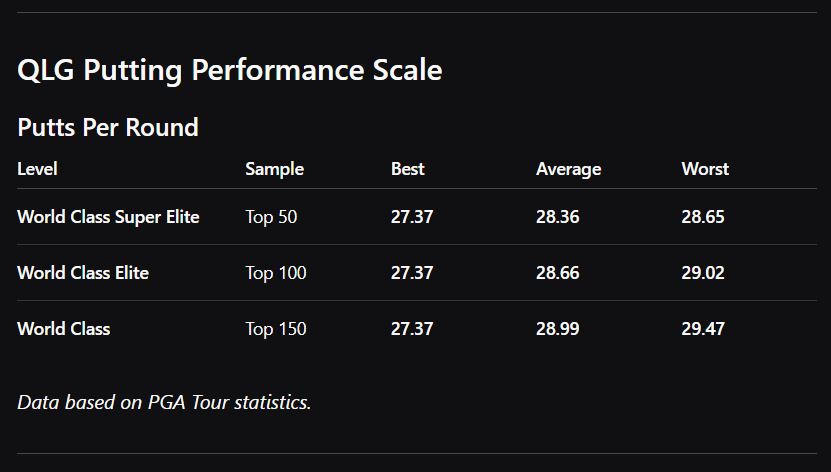The height and width of the screenshot is (472, 831).
Task: Select the World Class Super Elite row label
Action: tap(108, 217)
